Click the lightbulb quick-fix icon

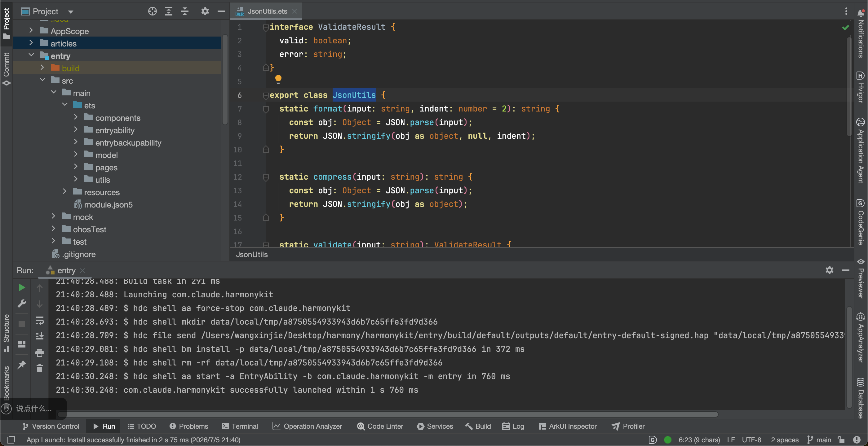[x=278, y=79]
